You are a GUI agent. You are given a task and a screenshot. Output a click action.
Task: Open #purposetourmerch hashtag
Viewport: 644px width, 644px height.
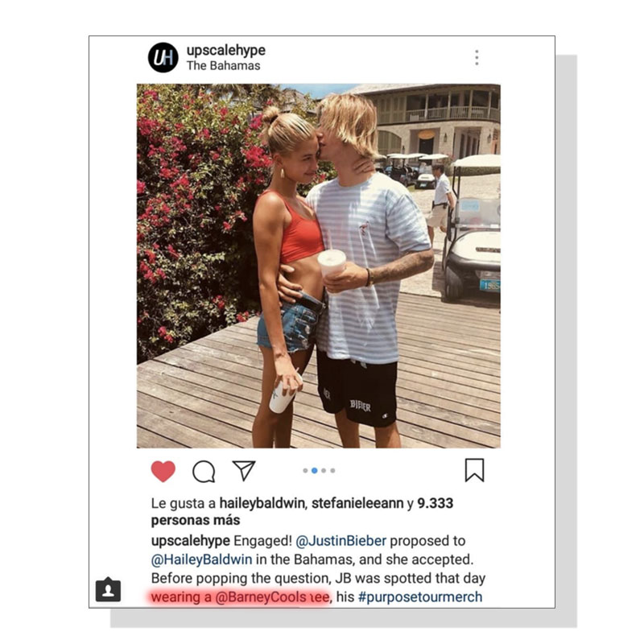point(419,597)
